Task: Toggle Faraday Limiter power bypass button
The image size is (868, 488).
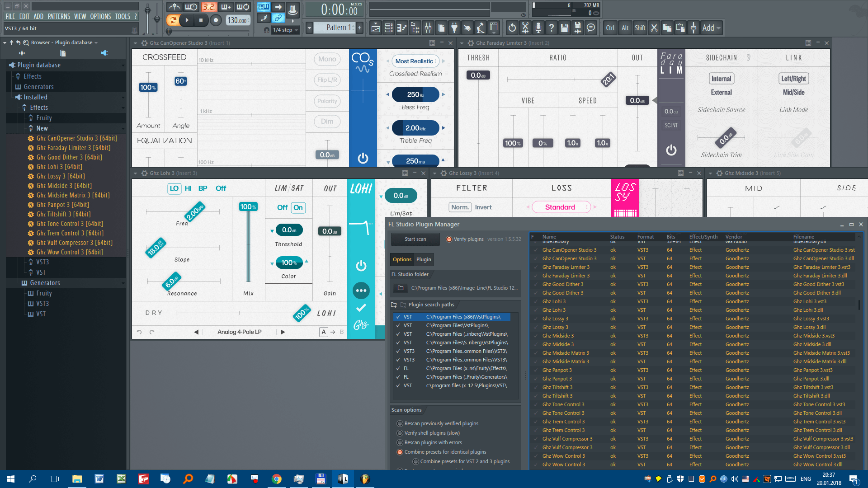Action: 671,150
